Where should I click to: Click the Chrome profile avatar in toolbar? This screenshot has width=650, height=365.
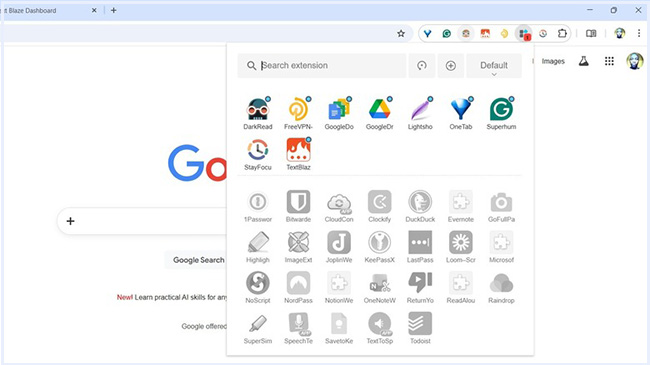[x=620, y=34]
